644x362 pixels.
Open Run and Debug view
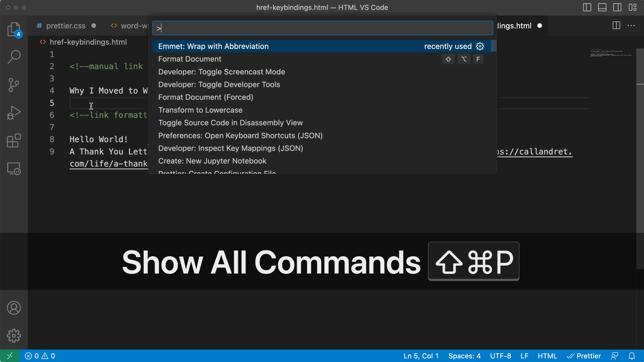[x=14, y=113]
